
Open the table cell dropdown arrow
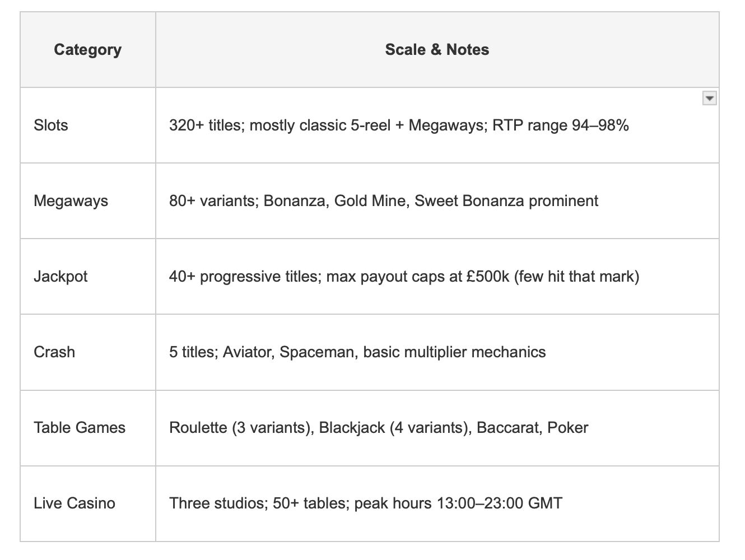(x=709, y=99)
